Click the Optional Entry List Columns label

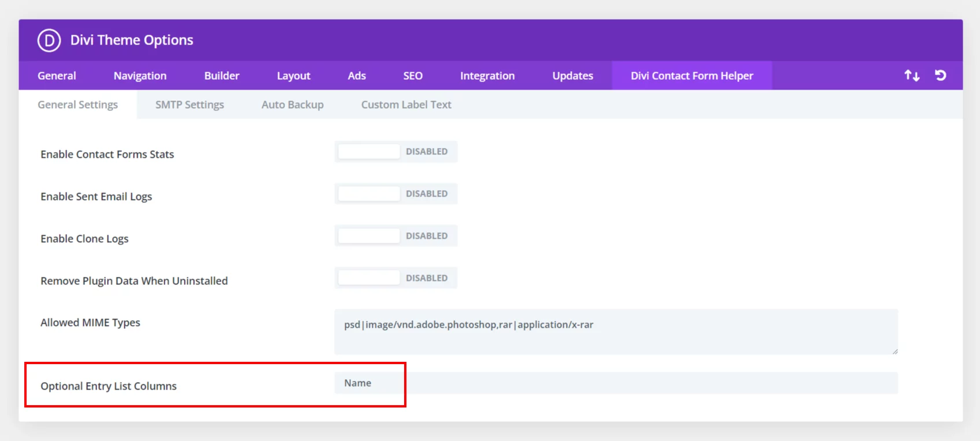[109, 386]
